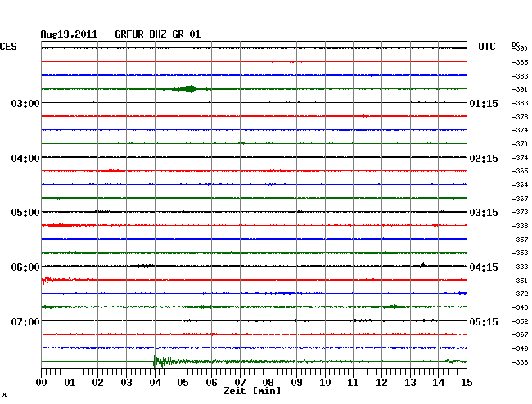Select minute tick label 15

tap(467, 383)
